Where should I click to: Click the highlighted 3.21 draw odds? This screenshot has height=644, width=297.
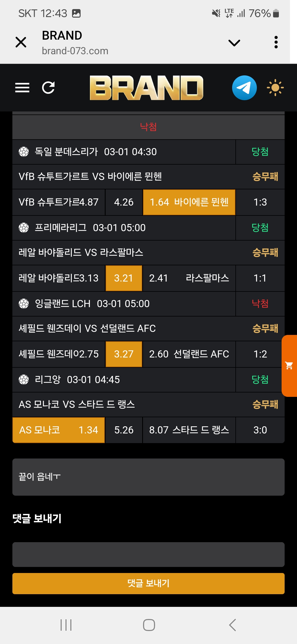(x=124, y=278)
